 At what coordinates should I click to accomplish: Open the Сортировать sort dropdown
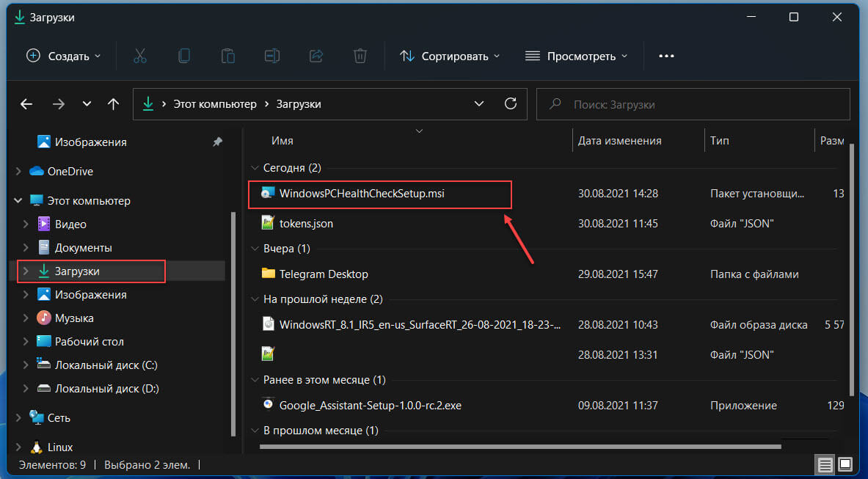pyautogui.click(x=450, y=56)
